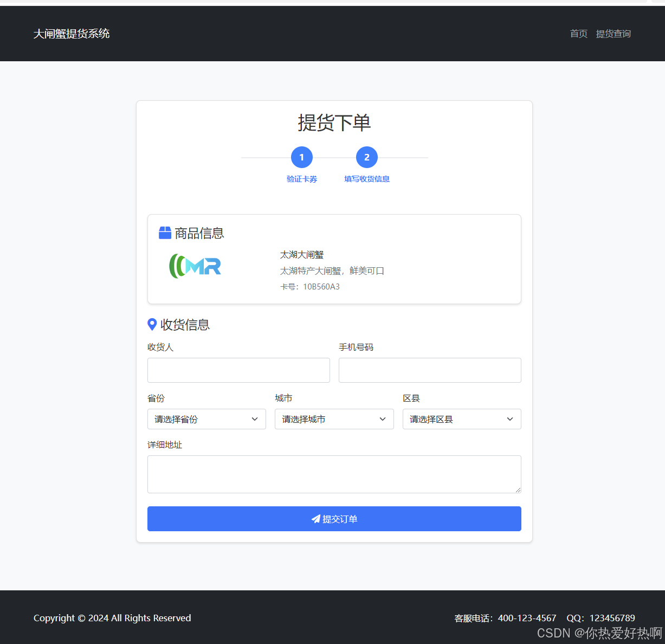Focus the 收货人 input field
The height and width of the screenshot is (644, 665).
click(x=238, y=370)
